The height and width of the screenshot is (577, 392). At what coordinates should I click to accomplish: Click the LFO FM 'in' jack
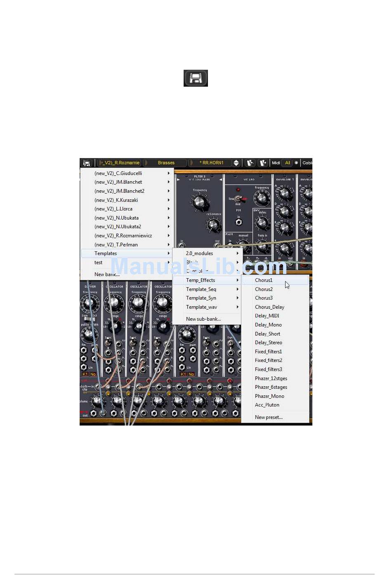pyautogui.click(x=239, y=222)
